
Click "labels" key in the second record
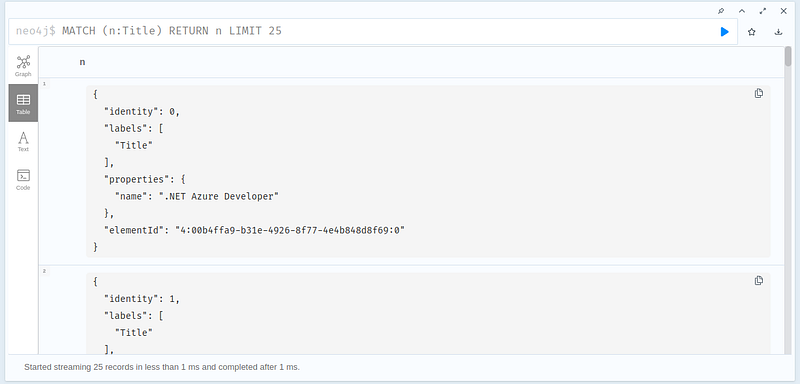126,316
